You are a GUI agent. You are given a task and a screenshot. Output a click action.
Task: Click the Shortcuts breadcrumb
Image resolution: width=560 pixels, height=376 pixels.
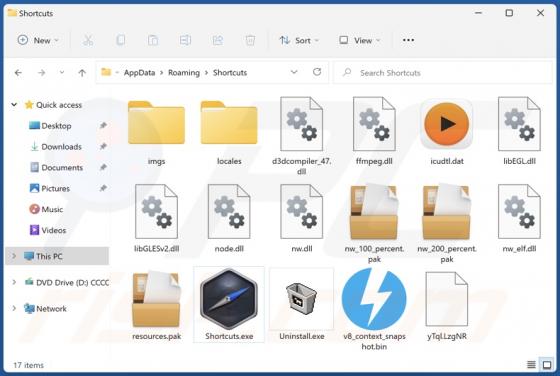tap(230, 72)
